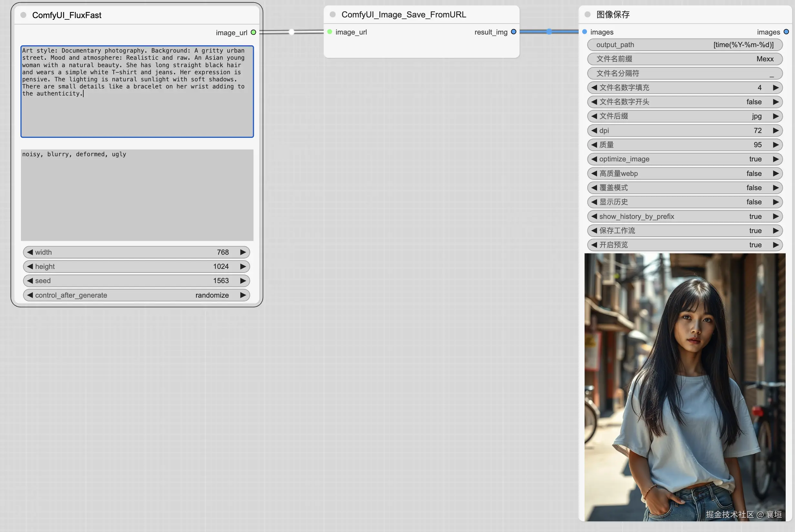Click the result_img output socket

[x=513, y=32]
